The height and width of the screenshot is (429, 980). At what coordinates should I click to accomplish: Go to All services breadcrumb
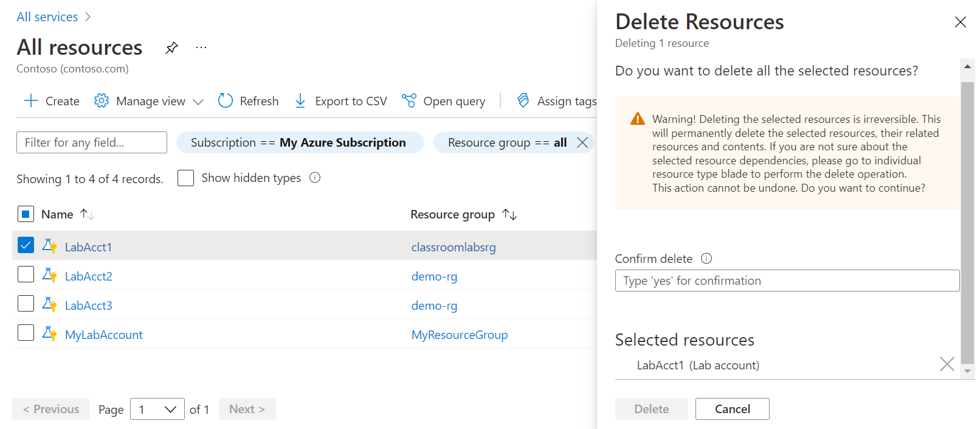(x=47, y=17)
